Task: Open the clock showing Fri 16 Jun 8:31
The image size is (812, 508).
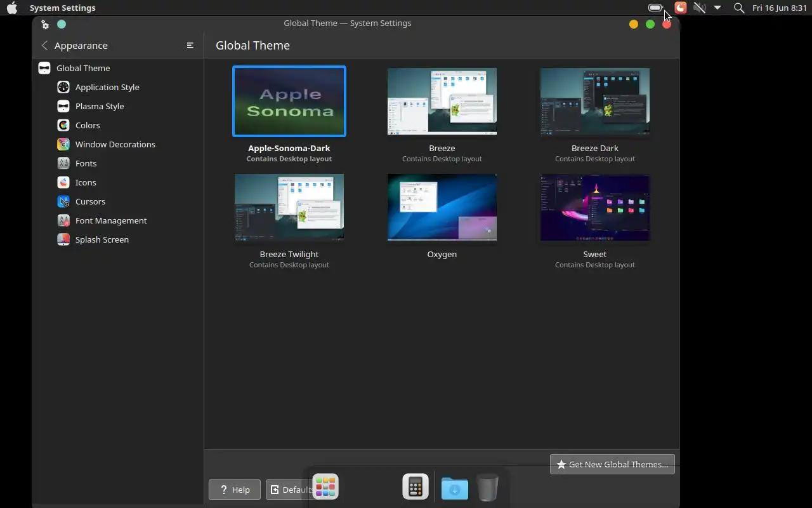Action: point(779,8)
